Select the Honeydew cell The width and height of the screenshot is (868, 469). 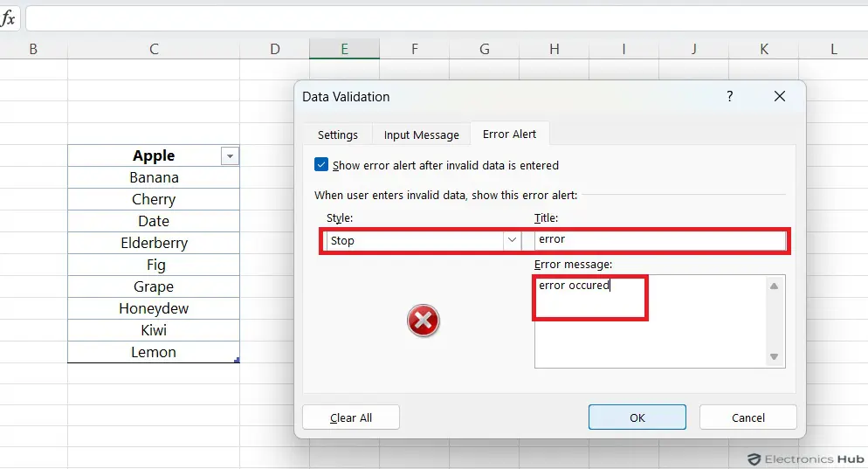(x=154, y=308)
